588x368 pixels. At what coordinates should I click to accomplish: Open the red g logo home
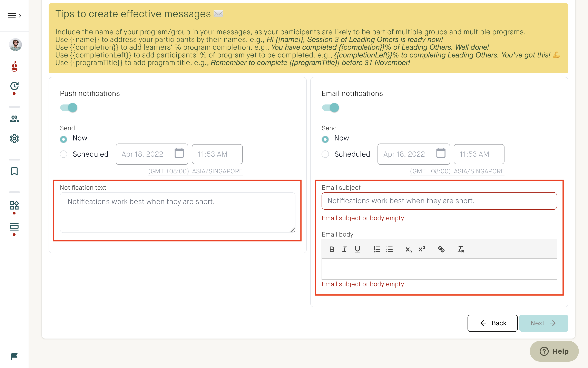point(14,66)
